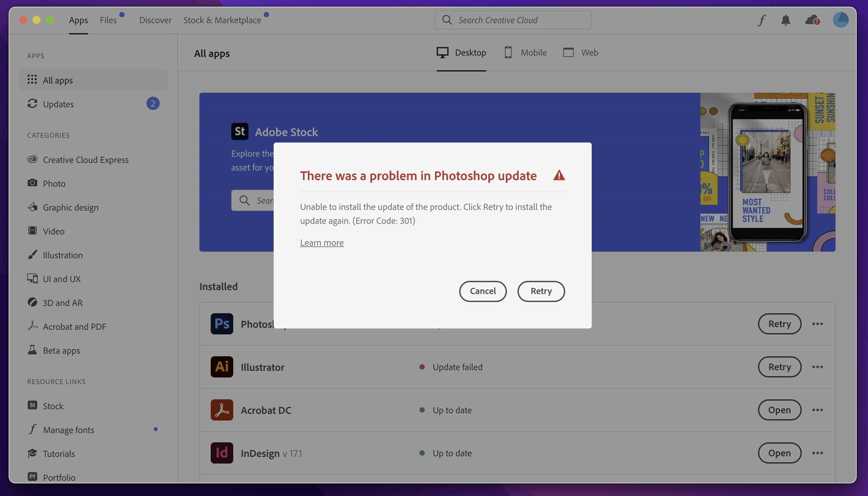Click the Illustrator Update failed status
This screenshot has height=496, width=868.
(451, 367)
